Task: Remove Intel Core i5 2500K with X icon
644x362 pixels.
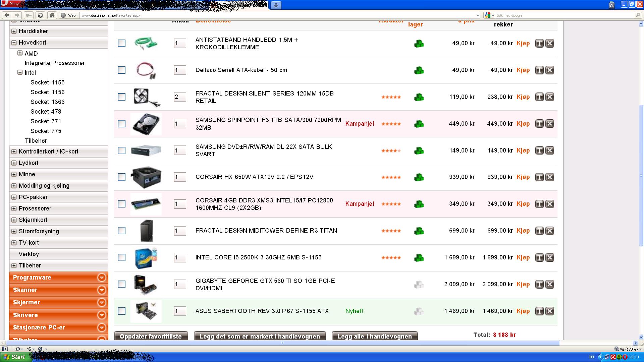Action: point(550,257)
